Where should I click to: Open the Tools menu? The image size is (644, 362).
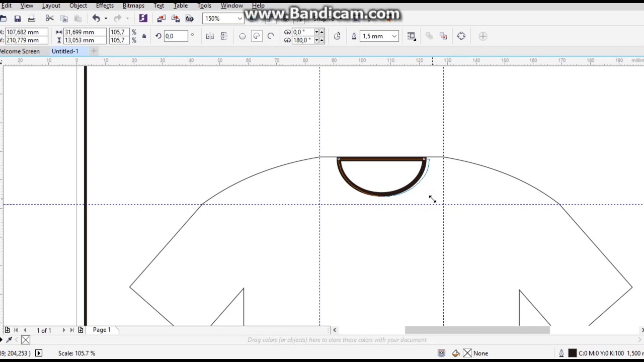point(204,6)
